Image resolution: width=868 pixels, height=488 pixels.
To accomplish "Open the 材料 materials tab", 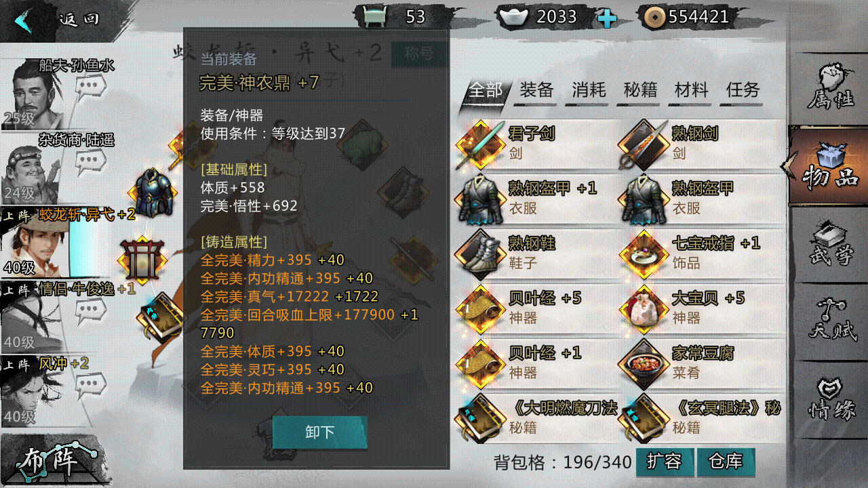I will click(691, 90).
